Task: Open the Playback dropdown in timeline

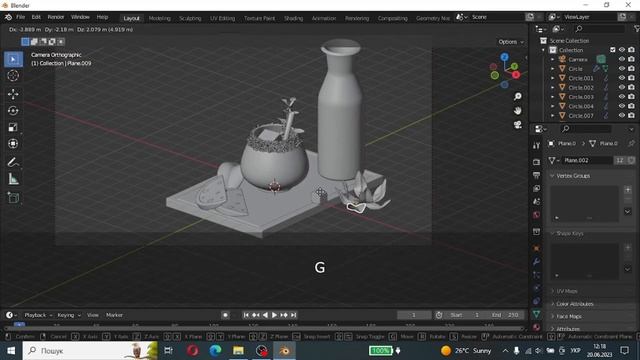Action: pyautogui.click(x=38, y=315)
